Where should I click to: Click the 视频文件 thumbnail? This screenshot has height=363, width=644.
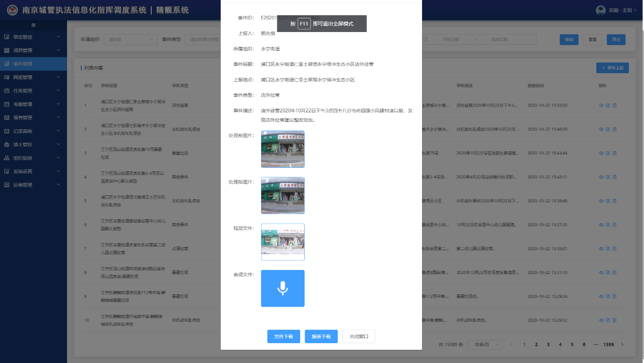[282, 242]
